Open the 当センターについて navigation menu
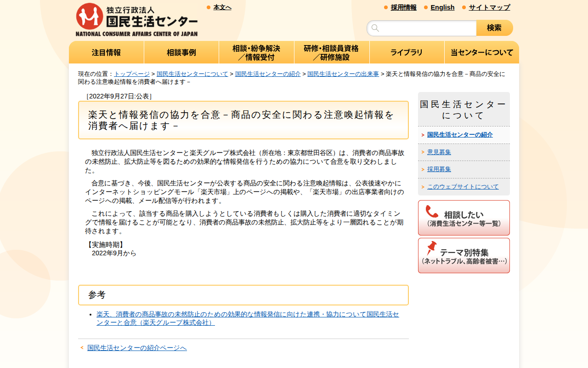This screenshot has width=588, height=368. [x=482, y=52]
